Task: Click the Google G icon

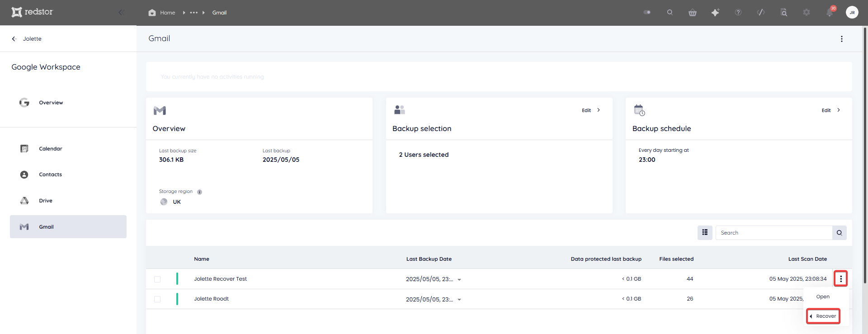Action: [24, 103]
